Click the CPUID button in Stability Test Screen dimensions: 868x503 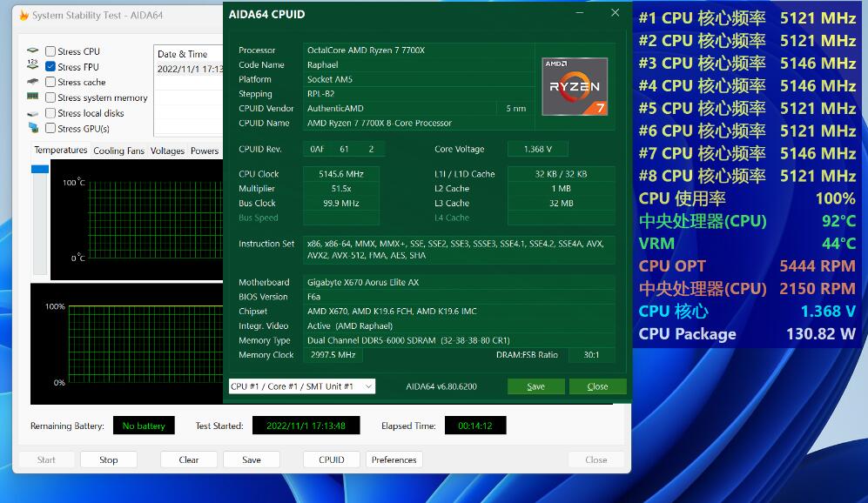[x=332, y=459]
